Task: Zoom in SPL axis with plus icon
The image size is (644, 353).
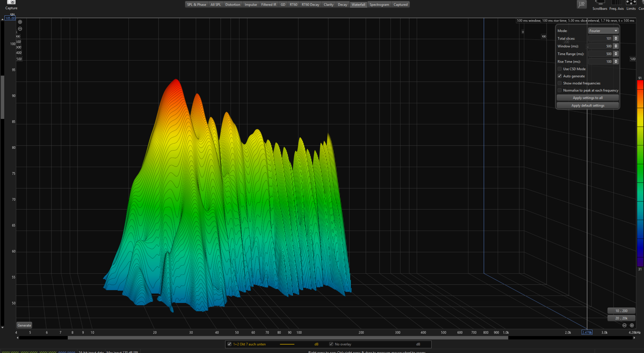Action: tap(20, 22)
